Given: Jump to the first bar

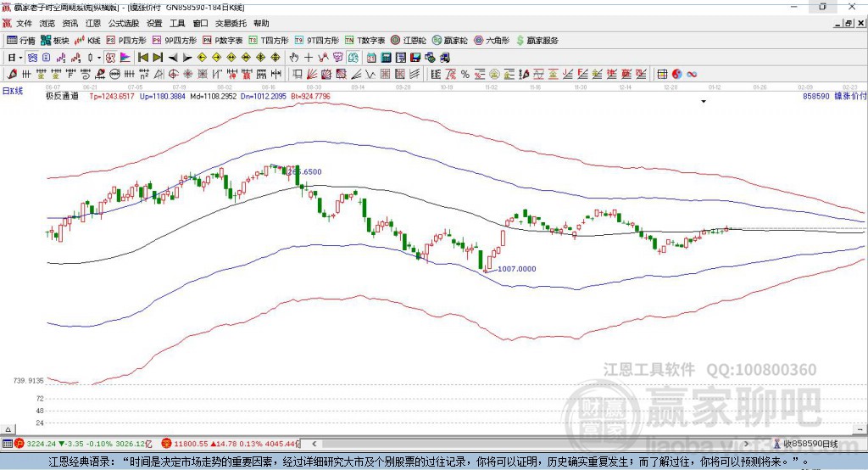Looking at the screenshot, I should click(x=142, y=58).
